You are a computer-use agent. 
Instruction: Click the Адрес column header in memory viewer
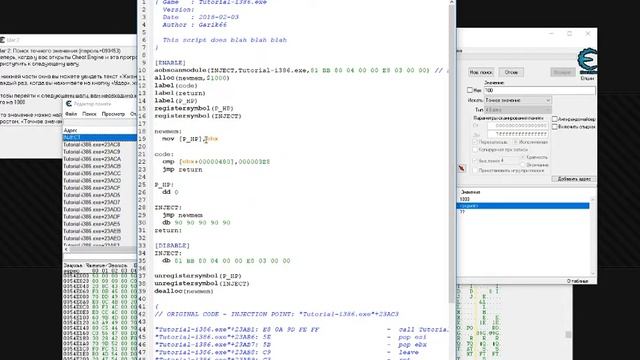70,130
